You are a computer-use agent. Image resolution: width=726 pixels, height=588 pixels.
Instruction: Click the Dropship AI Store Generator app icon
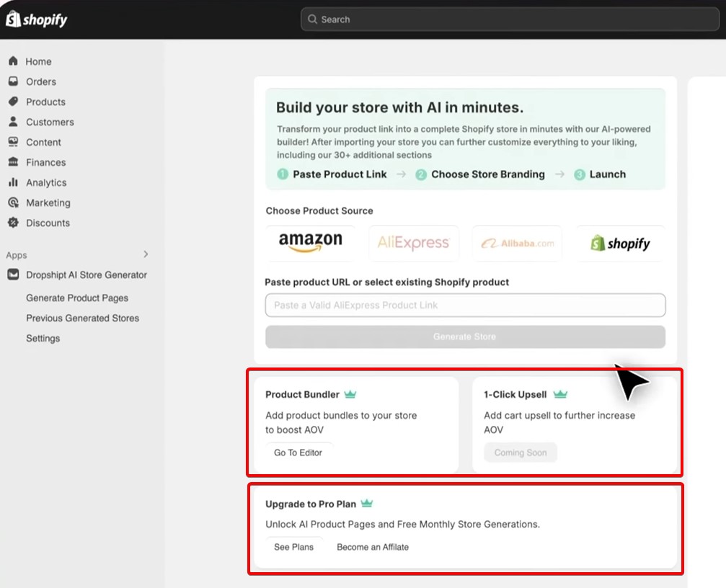click(x=13, y=275)
